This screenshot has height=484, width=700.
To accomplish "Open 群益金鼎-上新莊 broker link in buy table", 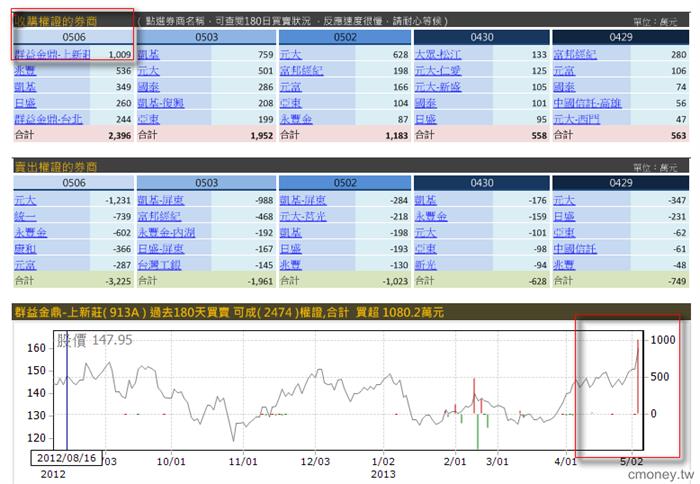I will [x=57, y=54].
